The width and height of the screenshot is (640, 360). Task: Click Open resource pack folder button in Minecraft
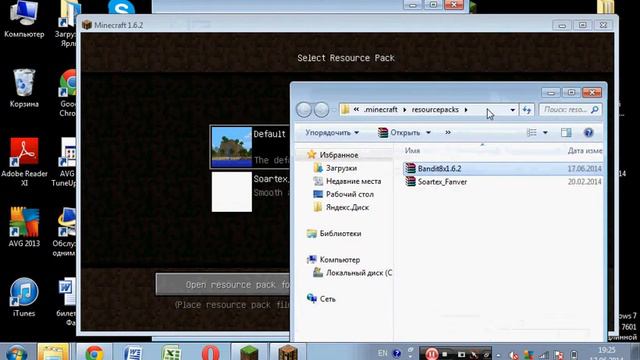(223, 284)
